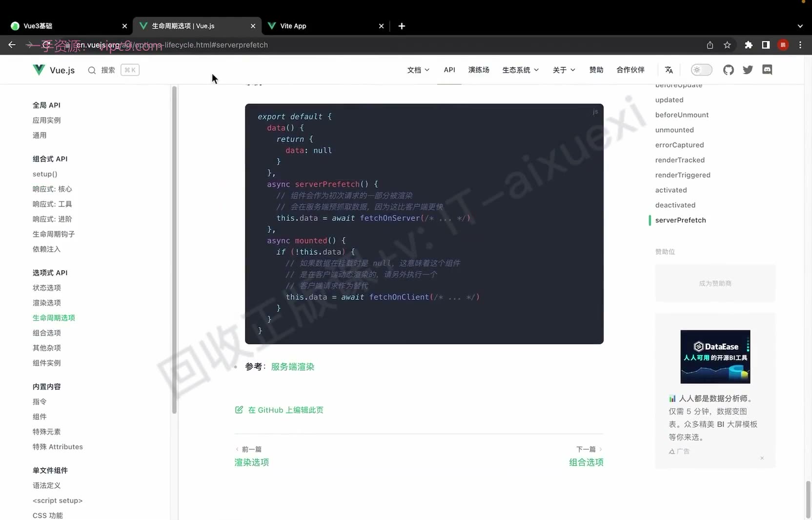Jump to renderTracked in the page outline
The width and height of the screenshot is (812, 520).
[680, 160]
